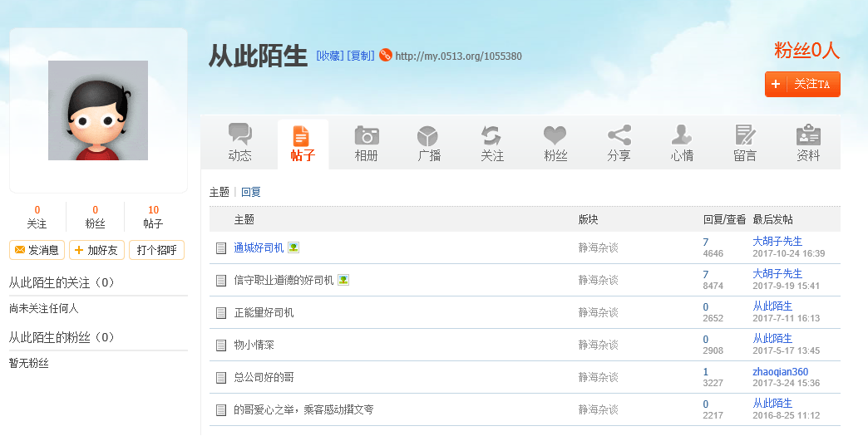Select the 主题 threads sub-tab

point(219,192)
